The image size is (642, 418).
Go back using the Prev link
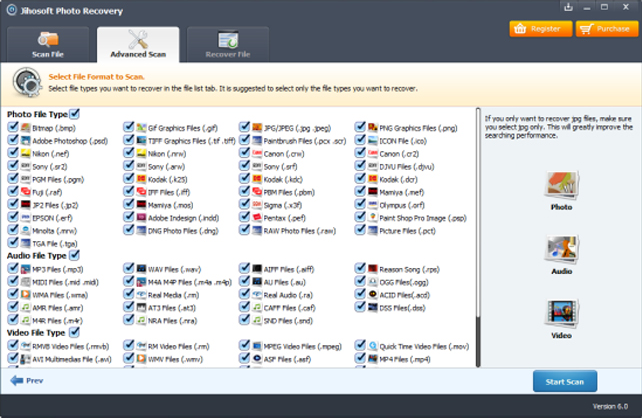click(x=28, y=381)
